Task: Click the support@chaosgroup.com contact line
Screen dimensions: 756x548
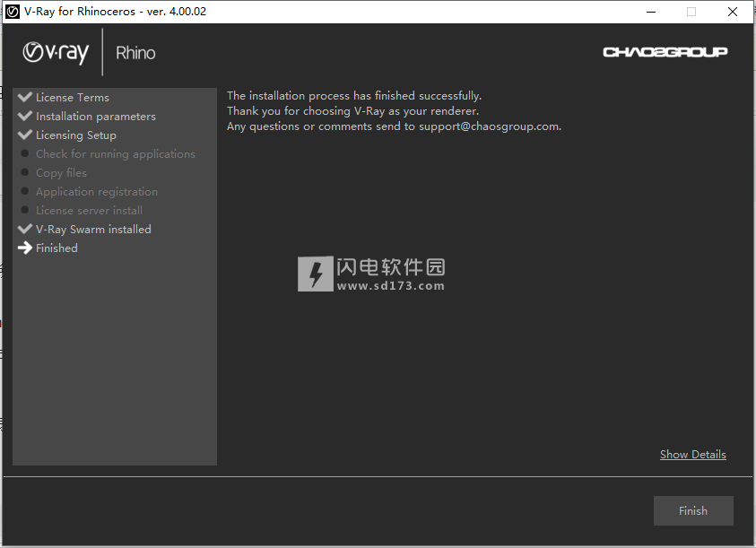Action: pos(394,126)
